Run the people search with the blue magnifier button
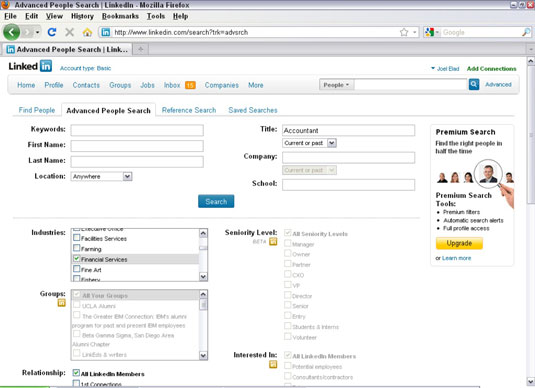 474,84
